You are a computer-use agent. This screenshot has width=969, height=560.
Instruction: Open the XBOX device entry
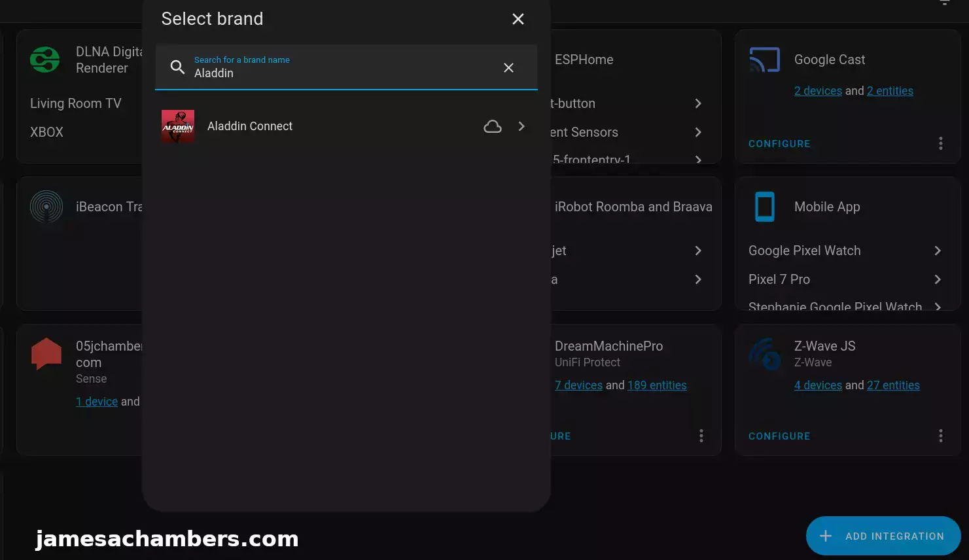click(47, 132)
